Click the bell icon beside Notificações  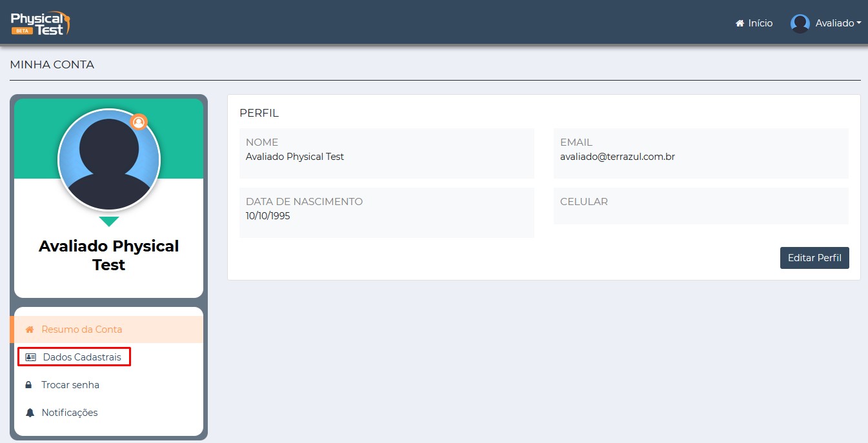coord(29,413)
